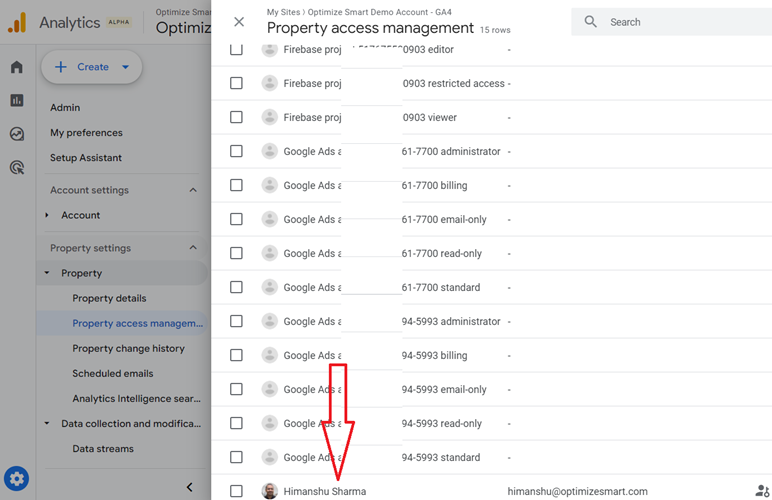The width and height of the screenshot is (772, 500).
Task: Click My Sites breadcrumb link
Action: tap(284, 12)
